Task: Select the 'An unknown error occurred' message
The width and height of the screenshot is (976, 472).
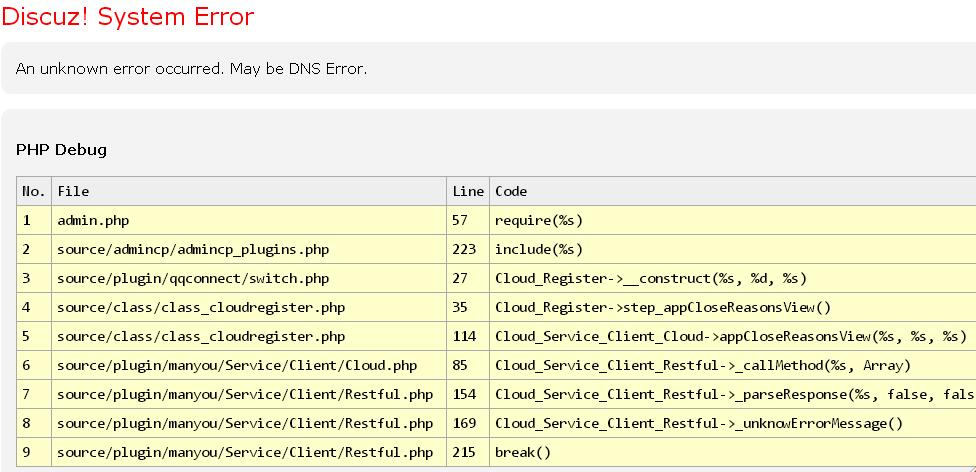Action: click(191, 68)
